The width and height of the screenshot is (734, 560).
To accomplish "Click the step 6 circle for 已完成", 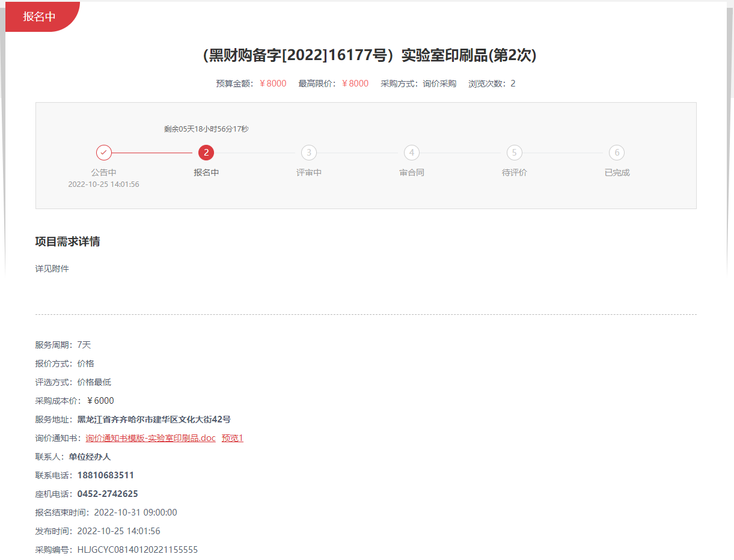I will pos(617,153).
